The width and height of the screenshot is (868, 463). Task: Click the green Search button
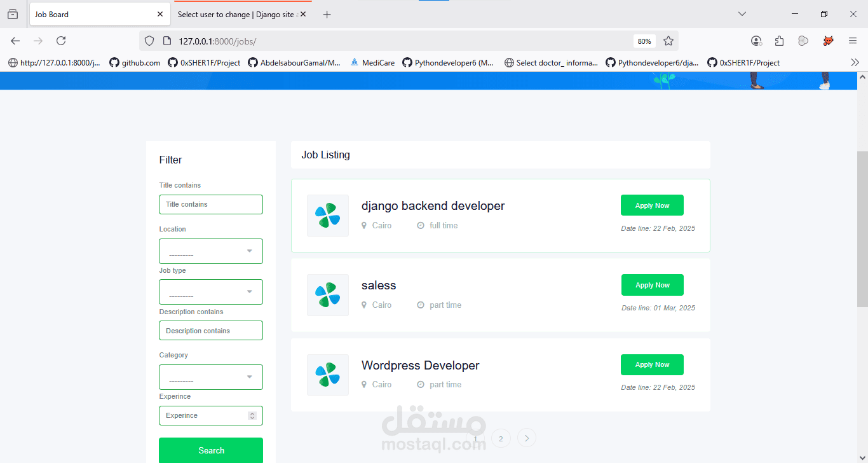click(211, 451)
